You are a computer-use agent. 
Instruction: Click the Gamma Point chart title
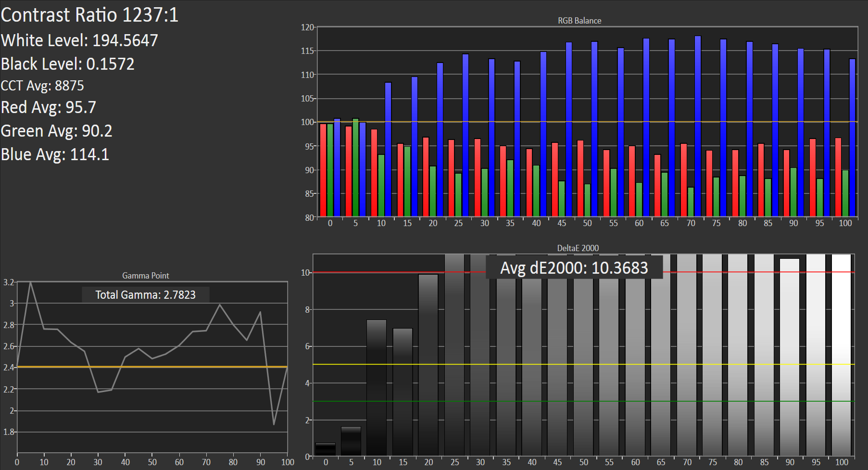(x=146, y=276)
